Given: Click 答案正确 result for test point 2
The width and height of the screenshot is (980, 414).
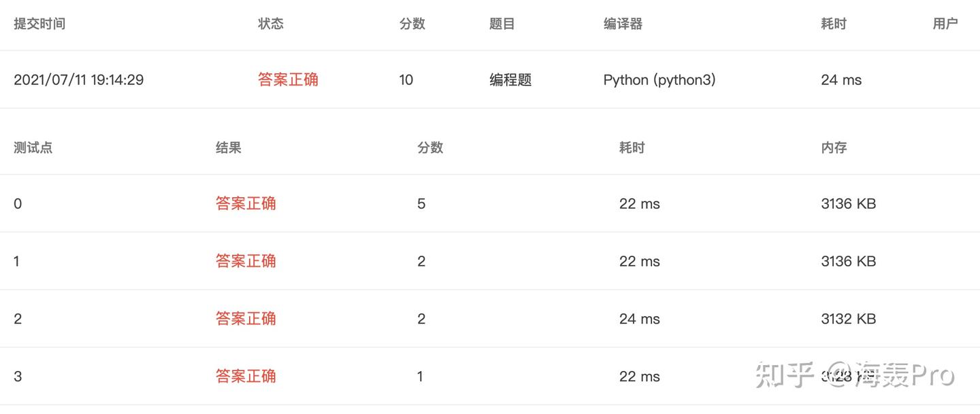Looking at the screenshot, I should coord(246,319).
